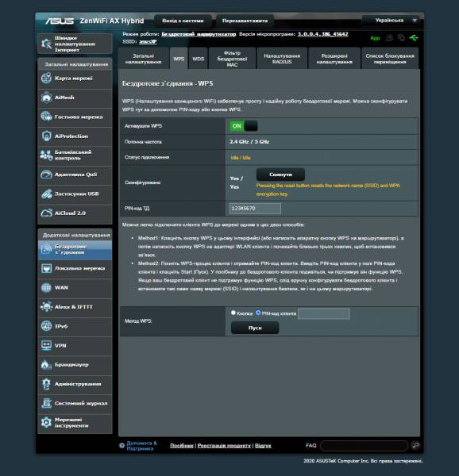Switch to the Загальні налаштування tab
Viewport: 459px width, 476px height.
tap(144, 58)
